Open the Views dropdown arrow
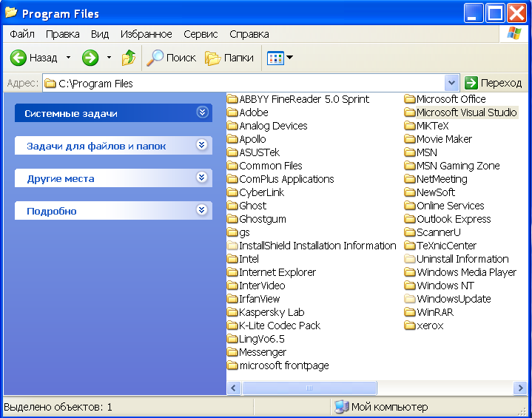Image resolution: width=532 pixels, height=418 pixels. [290, 58]
